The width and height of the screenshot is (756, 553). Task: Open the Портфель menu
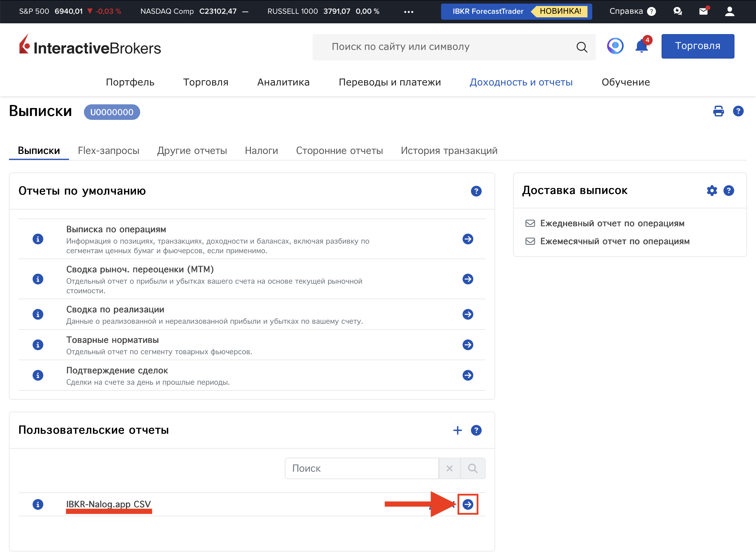[130, 82]
